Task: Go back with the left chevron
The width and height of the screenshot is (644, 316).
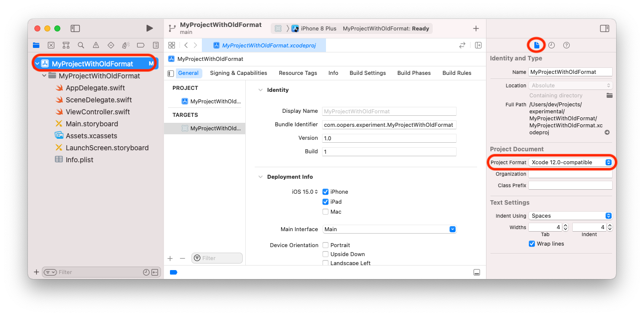Action: [x=186, y=45]
